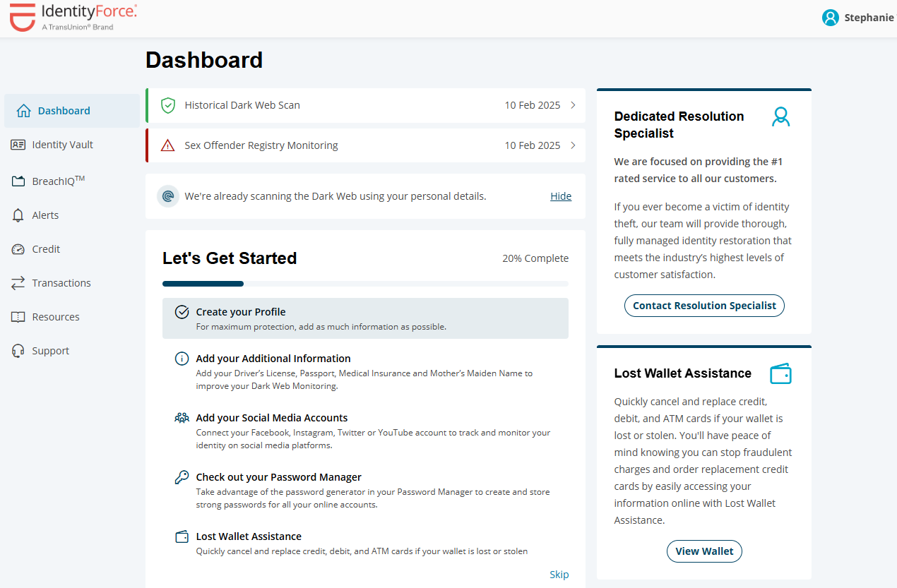Screen dimensions: 897x588
Task: Click the Let's Get Started progress bar
Action: (x=365, y=284)
